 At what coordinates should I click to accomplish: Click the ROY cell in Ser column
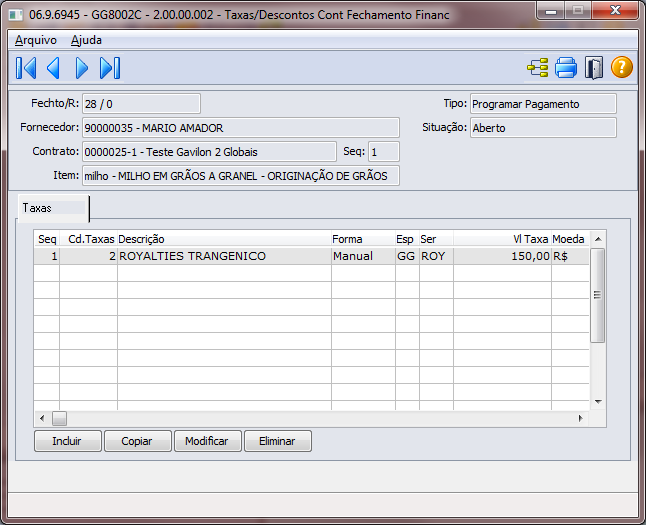click(436, 256)
